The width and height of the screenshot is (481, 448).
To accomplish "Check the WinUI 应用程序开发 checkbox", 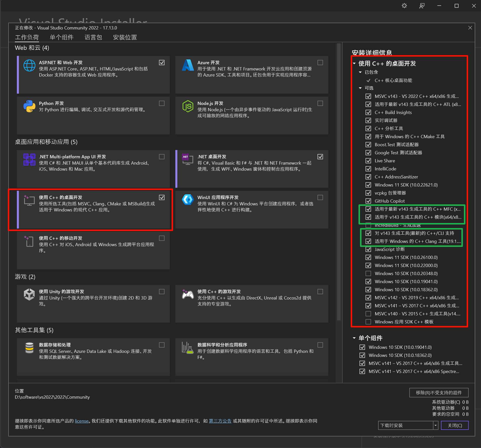I will point(320,197).
